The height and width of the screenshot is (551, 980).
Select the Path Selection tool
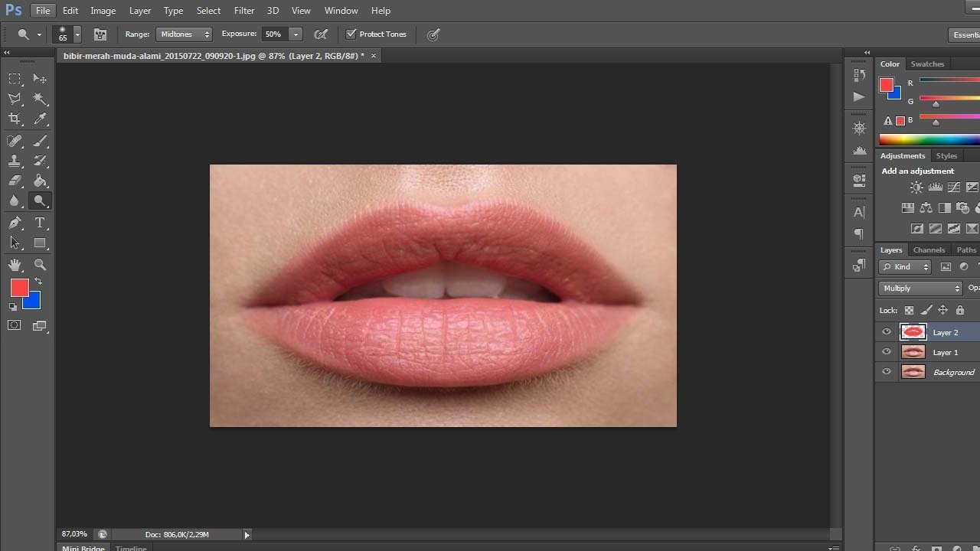[x=15, y=243]
